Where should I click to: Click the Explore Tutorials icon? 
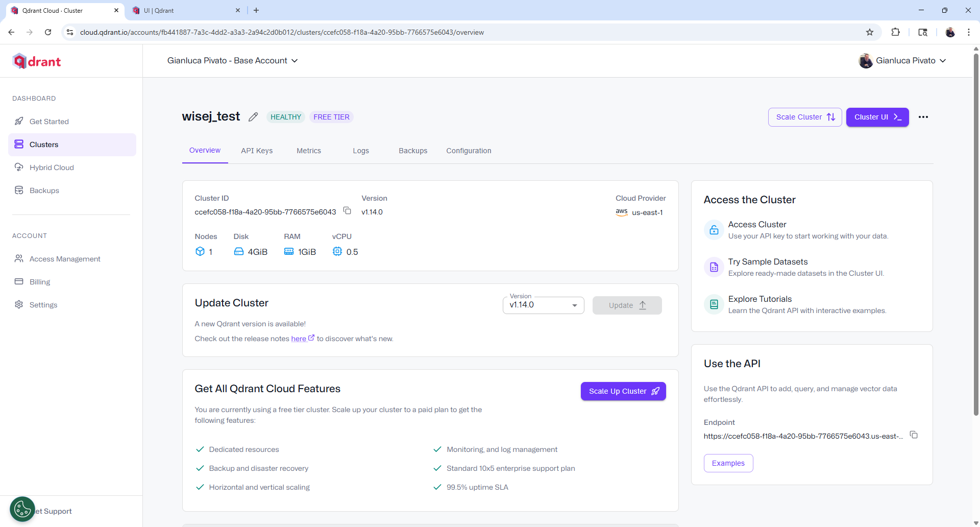tap(714, 304)
